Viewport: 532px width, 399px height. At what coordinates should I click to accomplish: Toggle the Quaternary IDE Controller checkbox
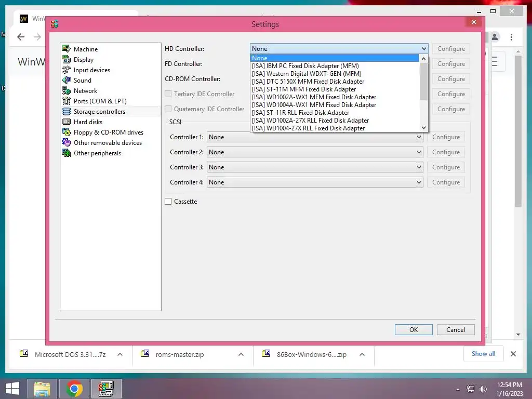click(x=168, y=109)
